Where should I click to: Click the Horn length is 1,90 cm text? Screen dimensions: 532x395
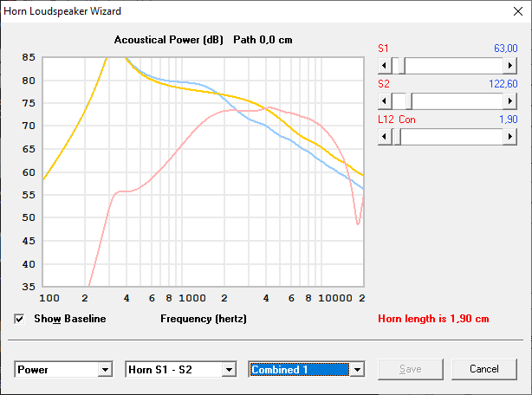(433, 319)
